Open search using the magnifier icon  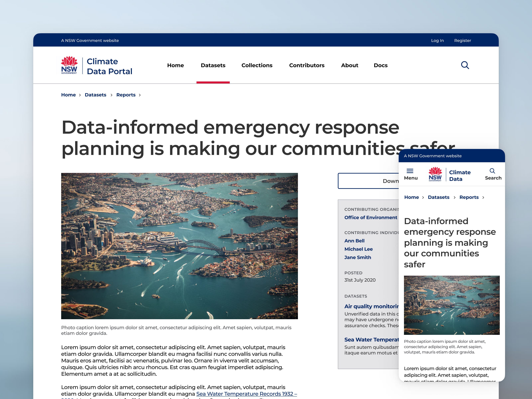[465, 65]
